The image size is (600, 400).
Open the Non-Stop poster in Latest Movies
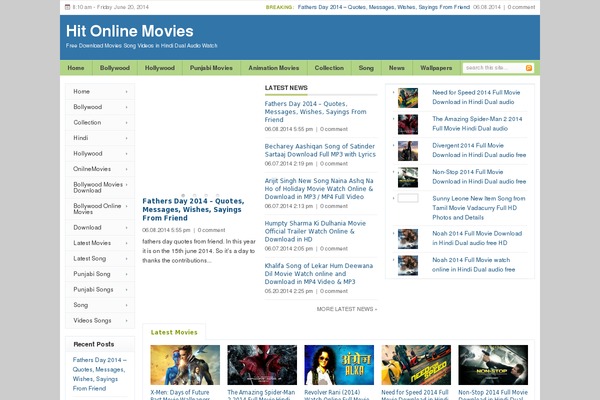tap(493, 365)
